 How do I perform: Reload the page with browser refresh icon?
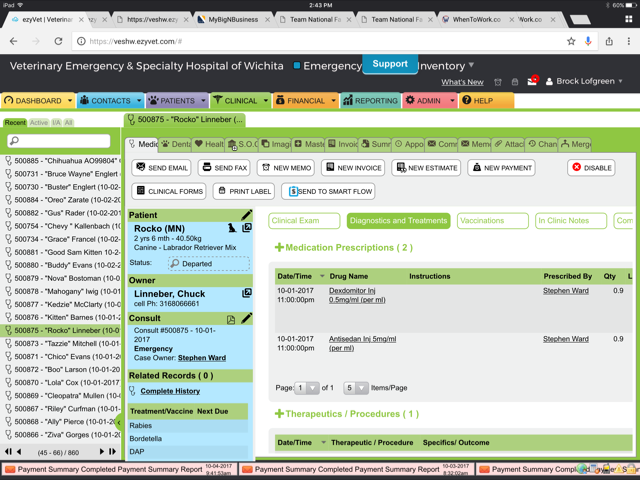point(58,41)
